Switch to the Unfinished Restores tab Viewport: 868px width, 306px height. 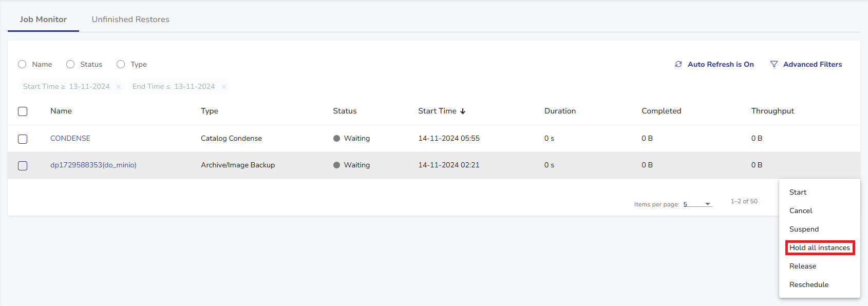(x=130, y=20)
